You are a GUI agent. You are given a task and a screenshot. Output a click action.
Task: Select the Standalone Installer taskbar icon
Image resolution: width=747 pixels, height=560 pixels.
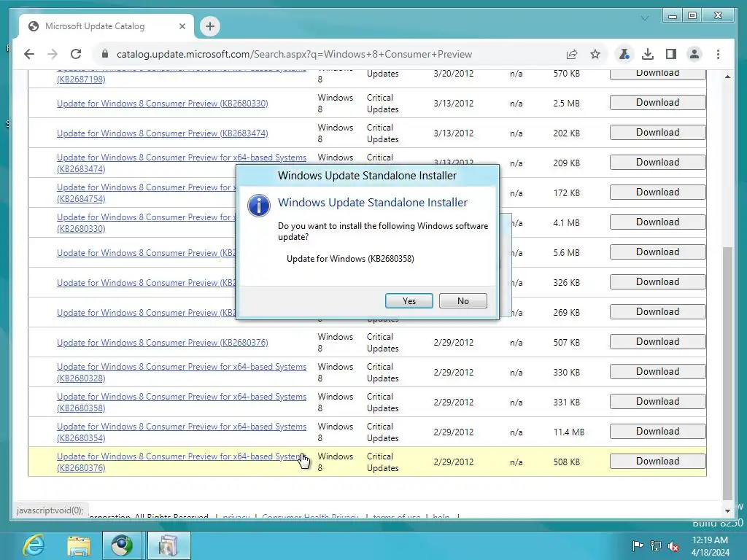pyautogui.click(x=169, y=545)
